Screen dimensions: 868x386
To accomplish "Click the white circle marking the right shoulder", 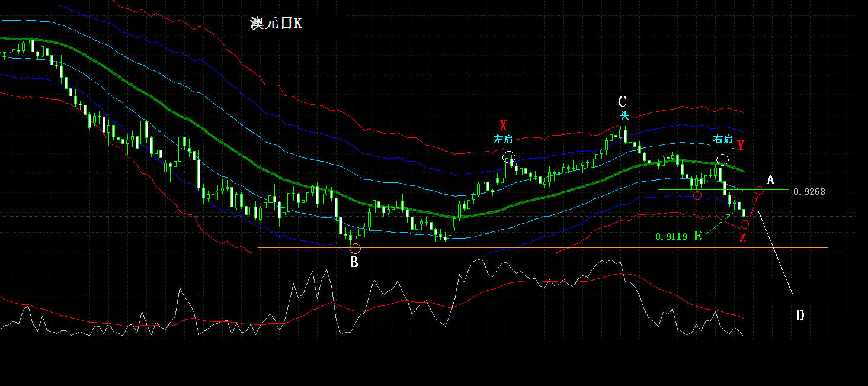I will pos(722,159).
